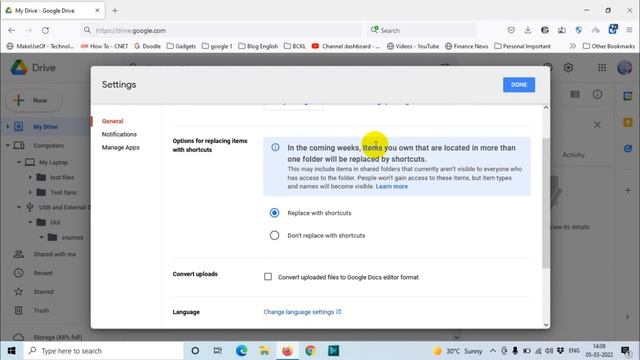Open Google Tasks side panel icon
The width and height of the screenshot is (640, 360).
628,149
